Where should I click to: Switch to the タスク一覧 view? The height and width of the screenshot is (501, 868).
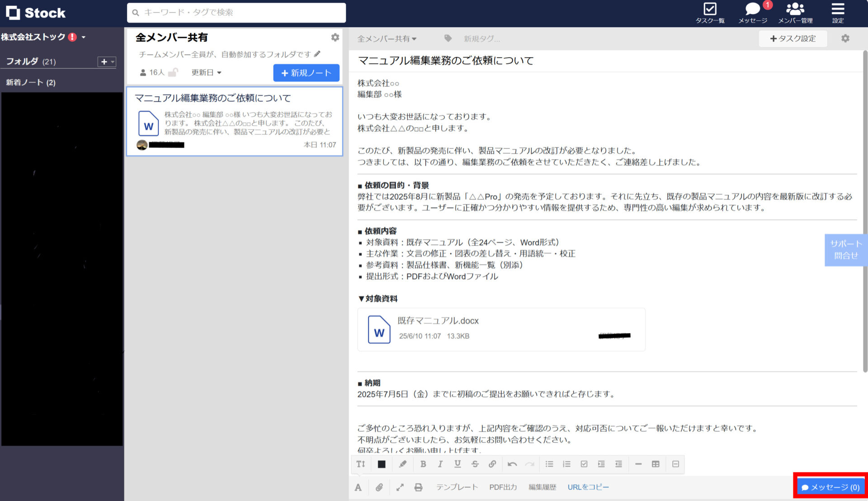coord(711,12)
